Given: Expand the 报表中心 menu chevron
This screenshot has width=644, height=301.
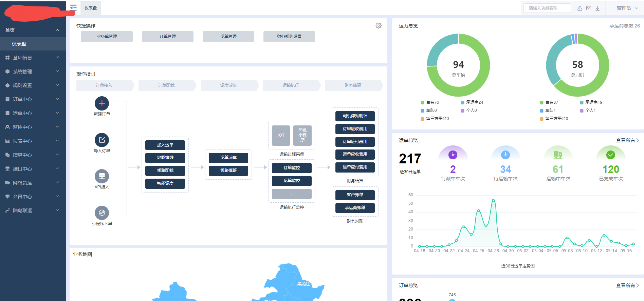Looking at the screenshot, I should point(57,141).
